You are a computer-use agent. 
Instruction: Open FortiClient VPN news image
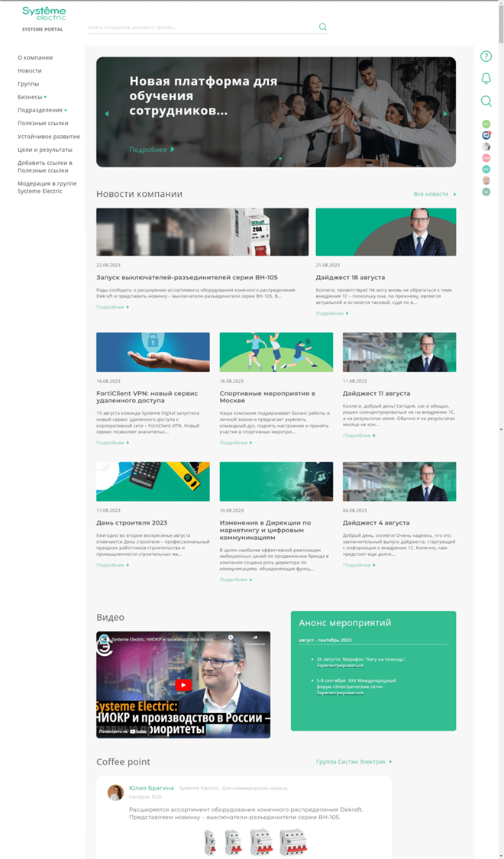tap(153, 352)
